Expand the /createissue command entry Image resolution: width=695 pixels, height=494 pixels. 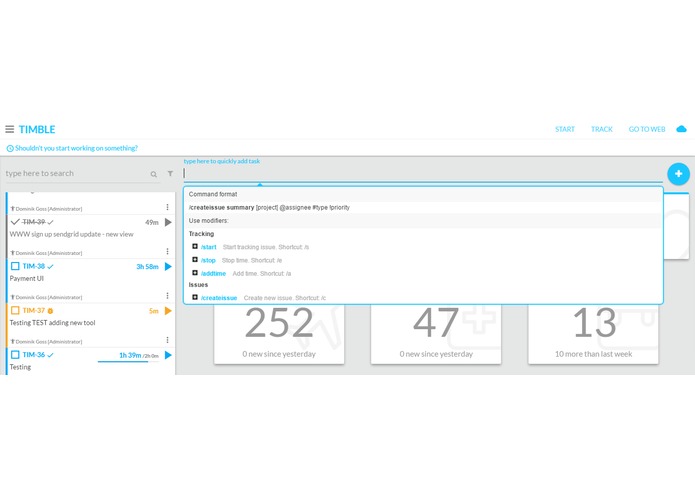pyautogui.click(x=195, y=297)
